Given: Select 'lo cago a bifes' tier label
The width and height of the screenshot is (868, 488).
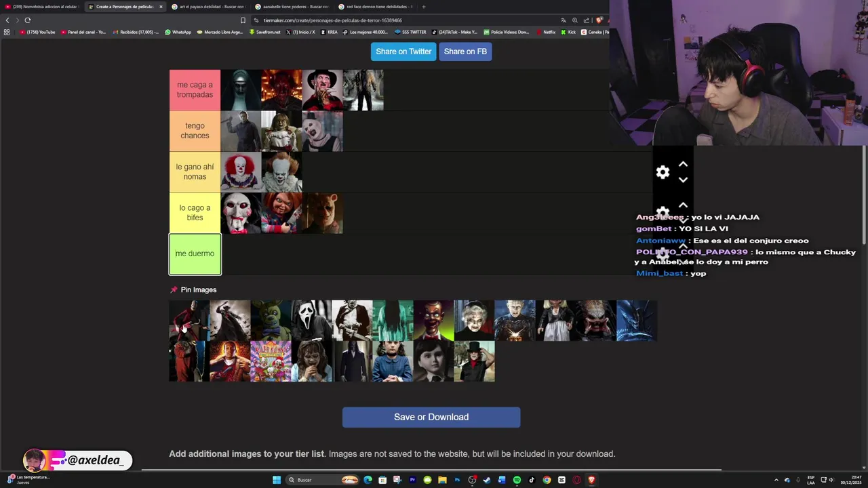Looking at the screenshot, I should coord(195,213).
